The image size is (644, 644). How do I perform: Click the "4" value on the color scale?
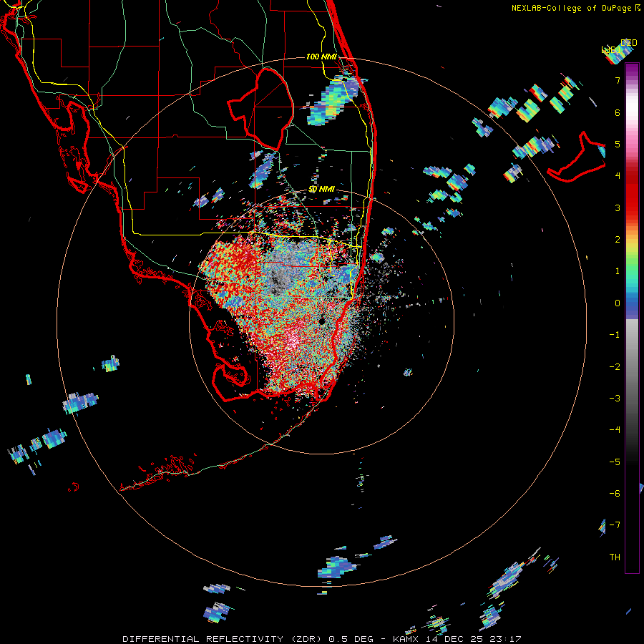pyautogui.click(x=618, y=176)
